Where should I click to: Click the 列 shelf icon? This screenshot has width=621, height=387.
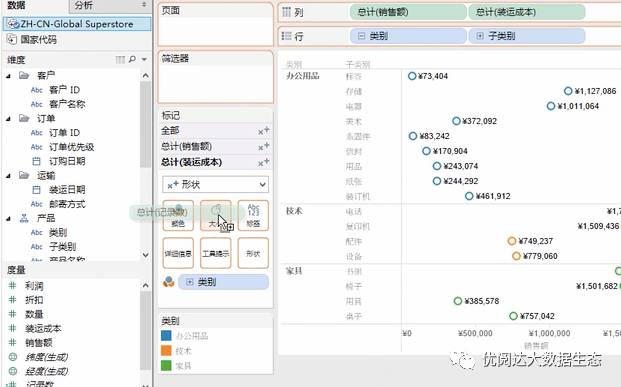click(287, 12)
